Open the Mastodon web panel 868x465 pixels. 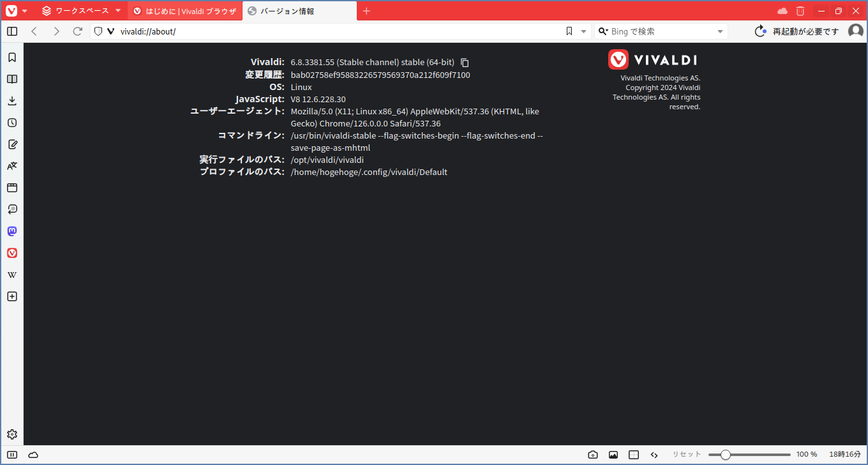click(11, 231)
